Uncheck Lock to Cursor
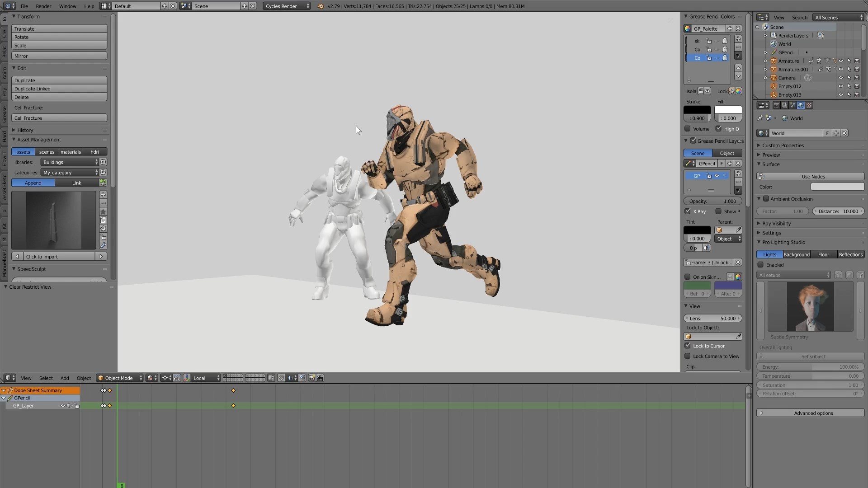868x488 pixels. coord(688,346)
